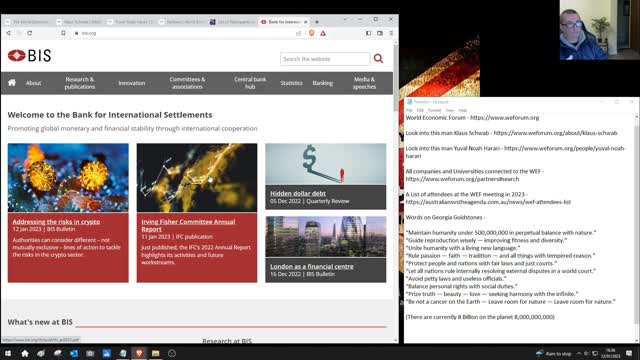
Task: Go to the BIS home icon in navigation
Action: 12,83
